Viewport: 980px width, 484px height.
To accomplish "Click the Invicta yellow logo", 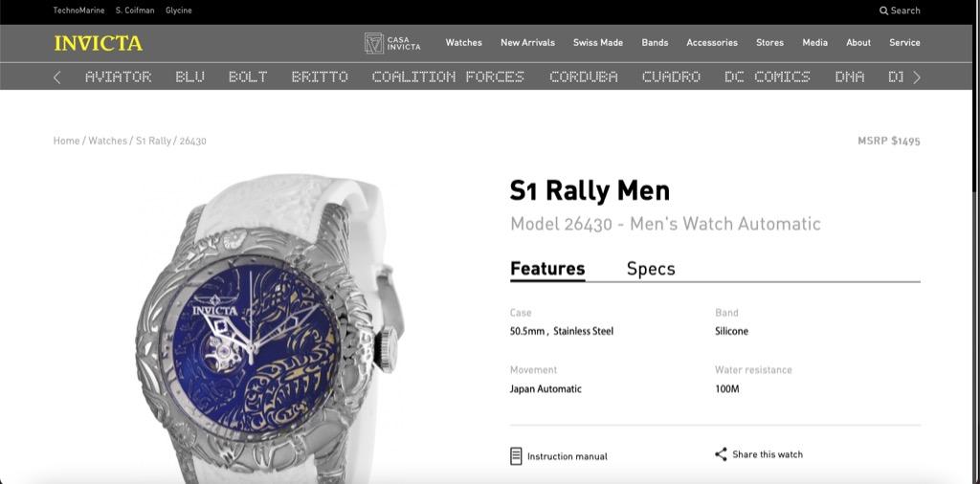I will pyautogui.click(x=99, y=43).
